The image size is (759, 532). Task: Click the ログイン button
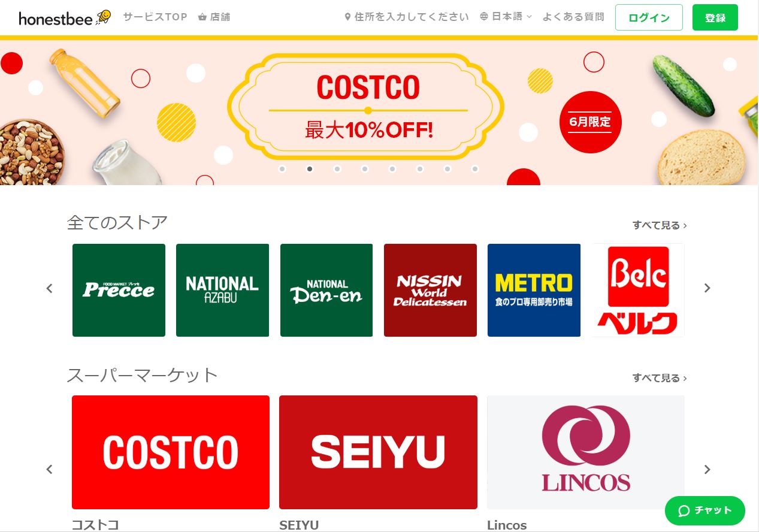coord(649,17)
